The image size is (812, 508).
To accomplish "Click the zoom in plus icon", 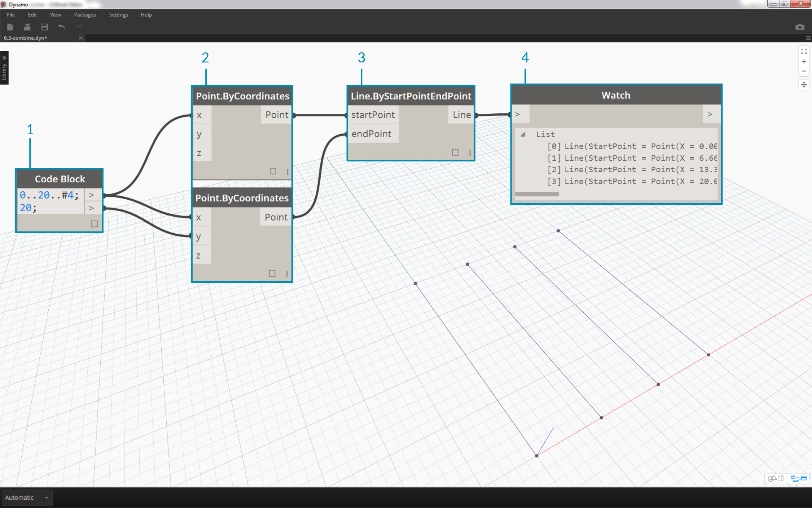I will pyautogui.click(x=804, y=61).
